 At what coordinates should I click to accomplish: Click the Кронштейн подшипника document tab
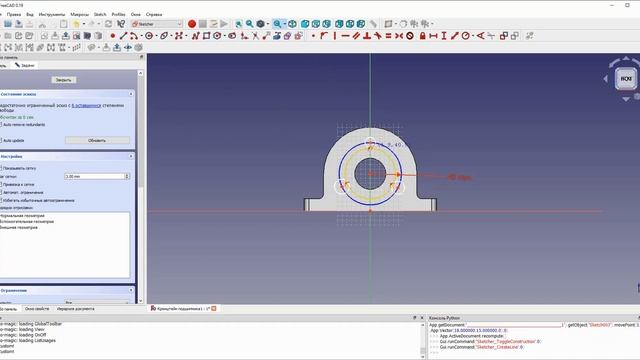[x=183, y=309]
